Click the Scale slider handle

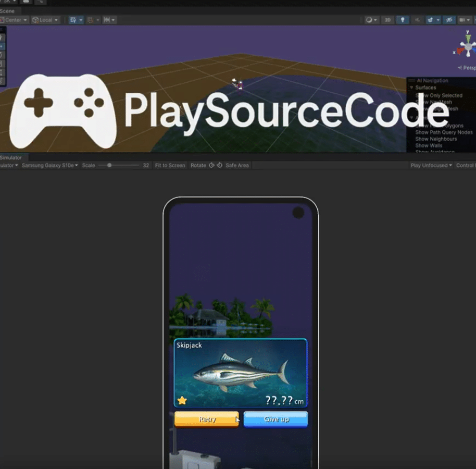tap(109, 165)
